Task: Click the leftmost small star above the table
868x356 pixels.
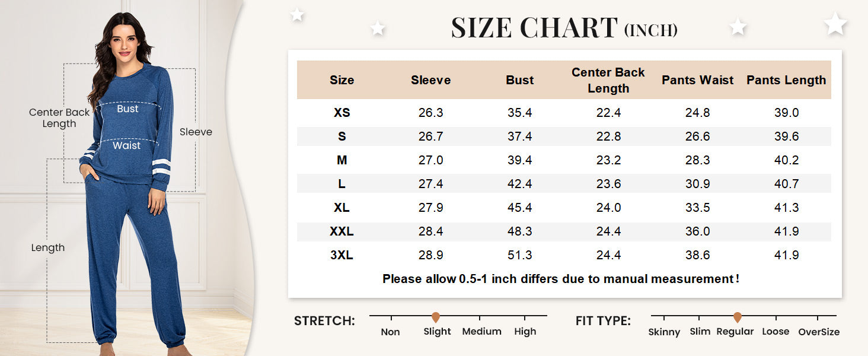Action: pos(297,15)
